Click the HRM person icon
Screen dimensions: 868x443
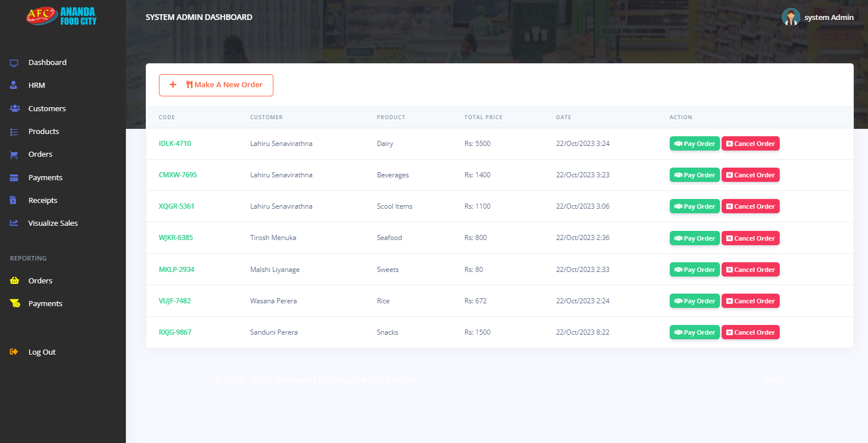14,85
